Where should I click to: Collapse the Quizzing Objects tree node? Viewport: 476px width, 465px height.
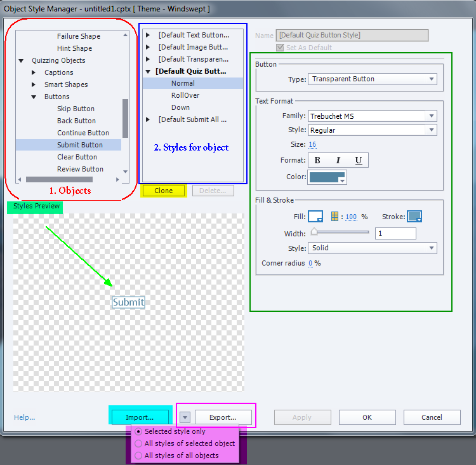[x=21, y=61]
